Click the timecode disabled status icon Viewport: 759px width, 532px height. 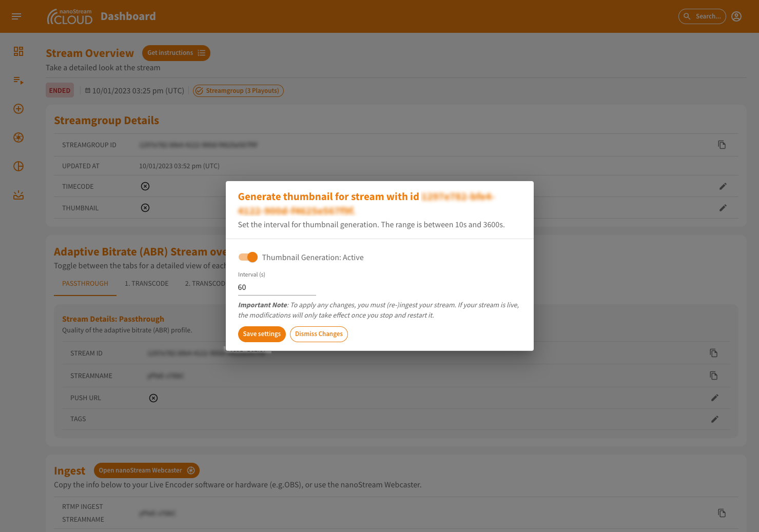pyautogui.click(x=145, y=186)
